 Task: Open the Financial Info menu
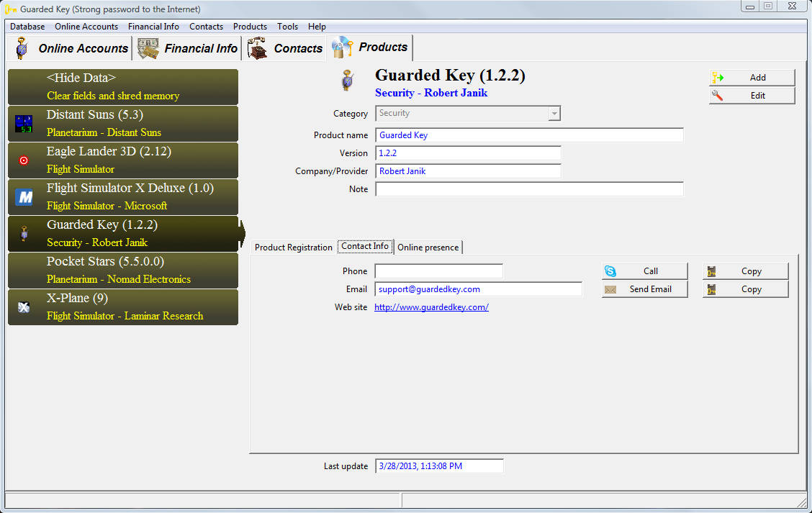pos(154,27)
